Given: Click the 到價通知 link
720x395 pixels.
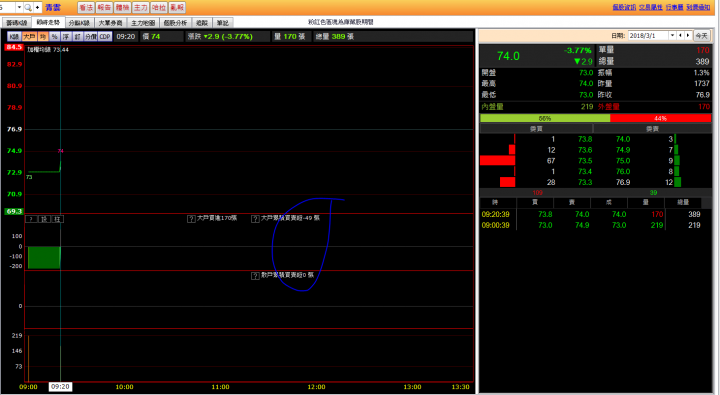Looking at the screenshot, I should pos(698,7).
